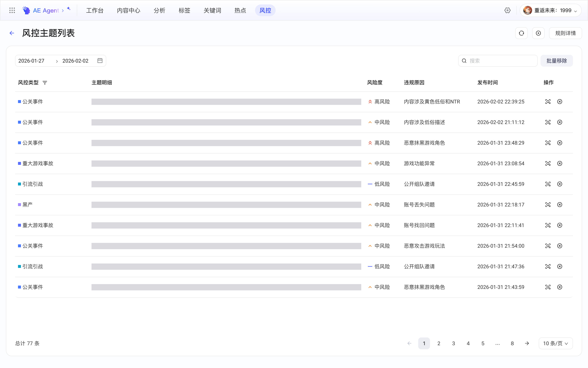Remove the 21:43:59 row entry
Screen dimensions: 588x368
pyautogui.click(x=560, y=287)
